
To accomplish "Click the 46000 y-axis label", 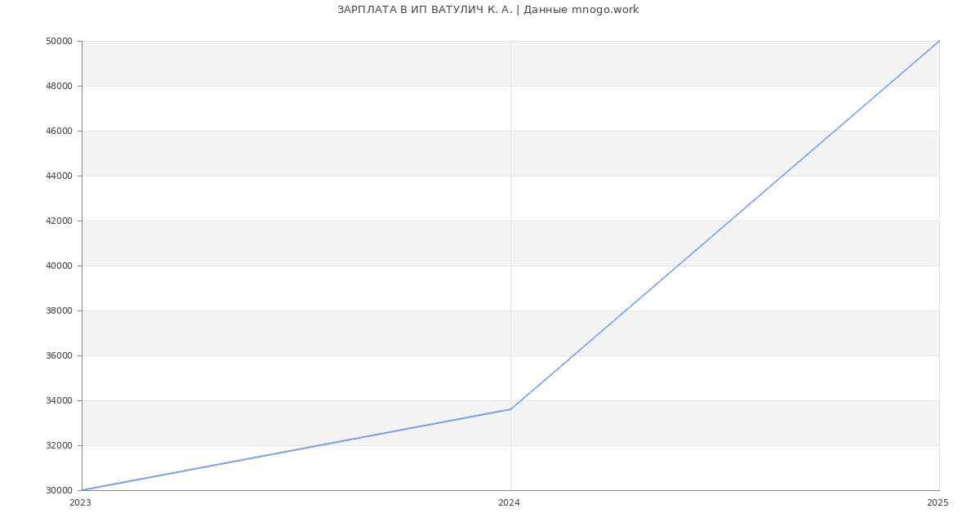I will 59,131.
